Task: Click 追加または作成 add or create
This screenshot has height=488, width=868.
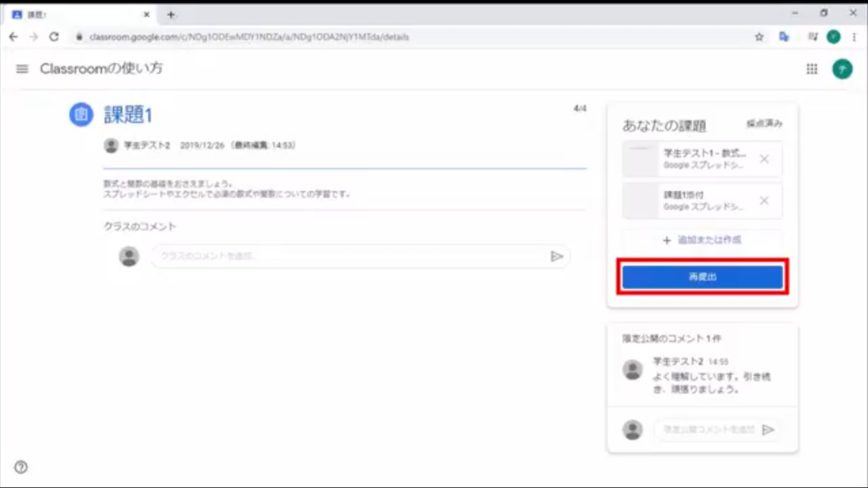Action: click(x=702, y=240)
